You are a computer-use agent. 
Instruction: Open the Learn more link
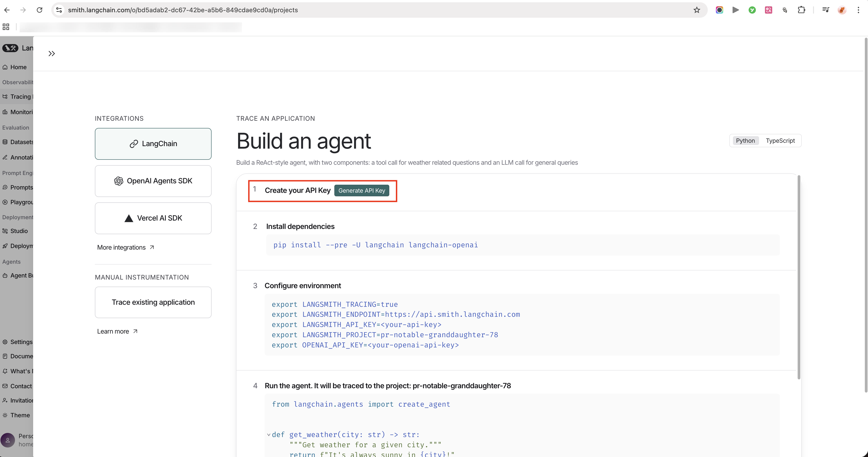[x=117, y=331]
